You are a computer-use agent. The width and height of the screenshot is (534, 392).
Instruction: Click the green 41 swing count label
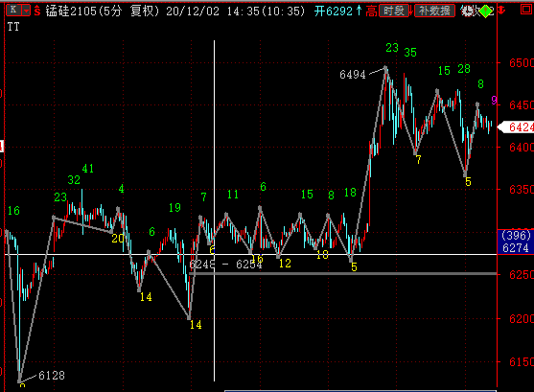click(x=88, y=169)
